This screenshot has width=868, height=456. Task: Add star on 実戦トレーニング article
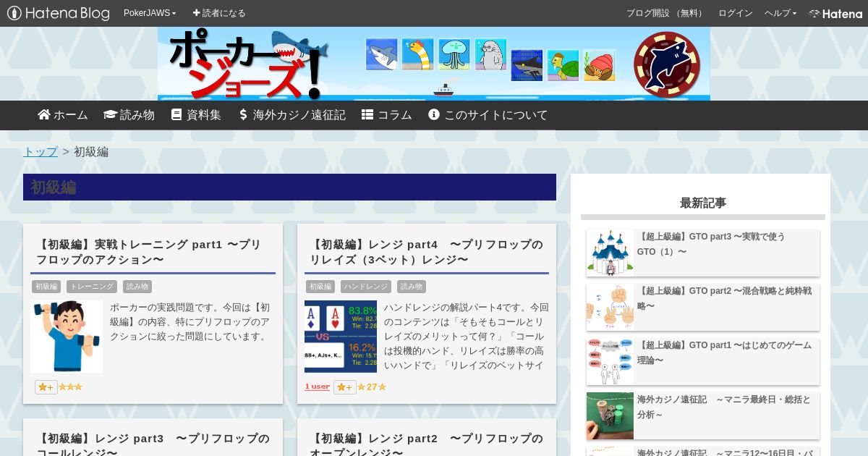[x=46, y=387]
